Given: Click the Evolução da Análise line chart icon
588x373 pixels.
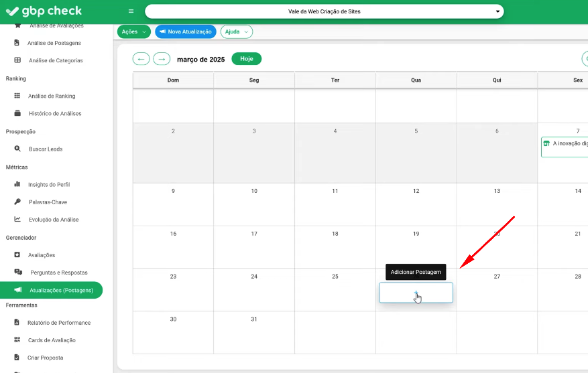Looking at the screenshot, I should coord(17,219).
